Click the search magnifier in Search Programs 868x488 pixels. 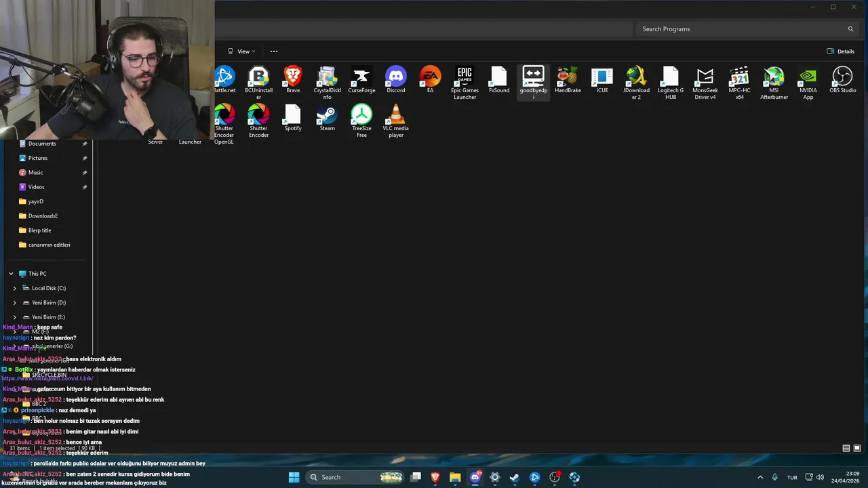(850, 29)
